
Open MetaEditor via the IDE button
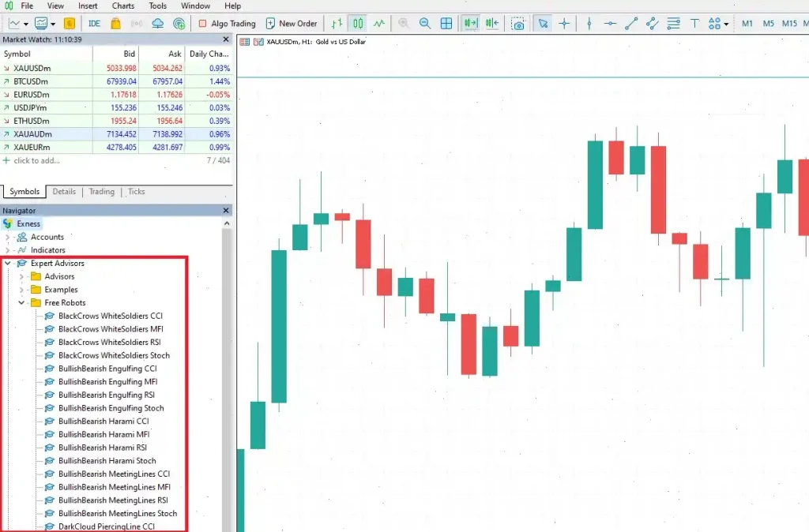pos(94,23)
